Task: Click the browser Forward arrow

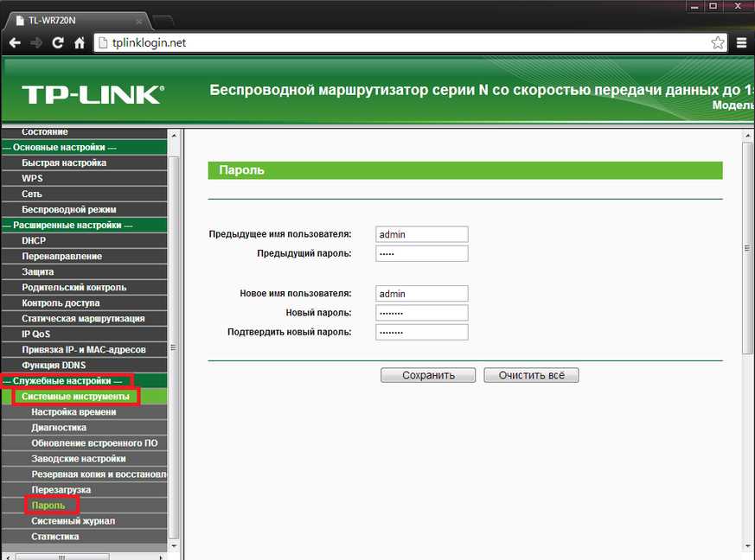Action: 36,43
